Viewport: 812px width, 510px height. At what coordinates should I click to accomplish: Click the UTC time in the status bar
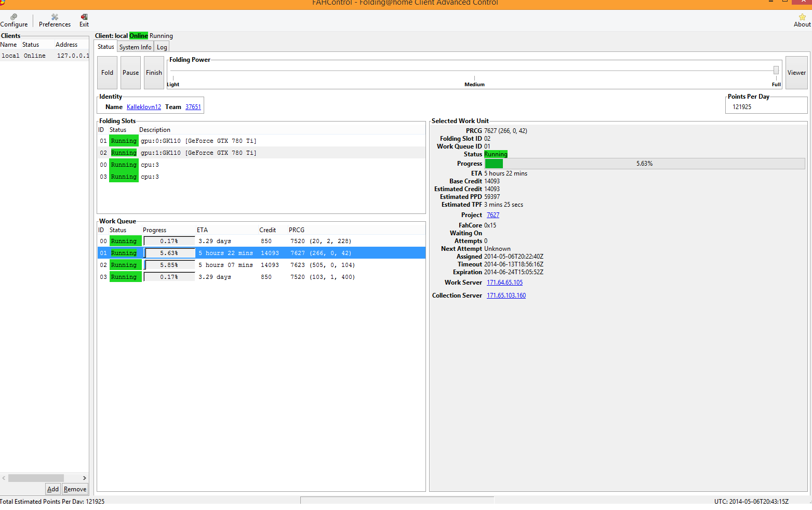(751, 502)
